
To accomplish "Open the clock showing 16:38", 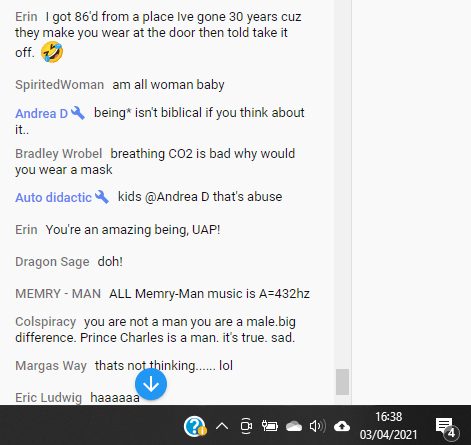I will tap(388, 426).
